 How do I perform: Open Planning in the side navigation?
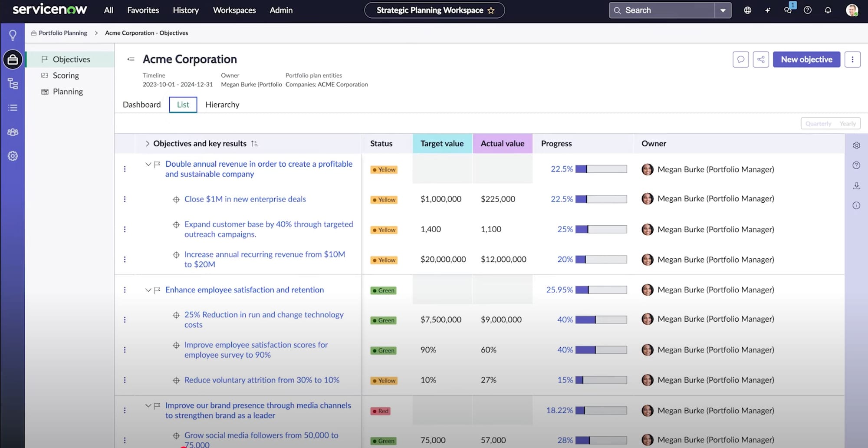coord(68,92)
